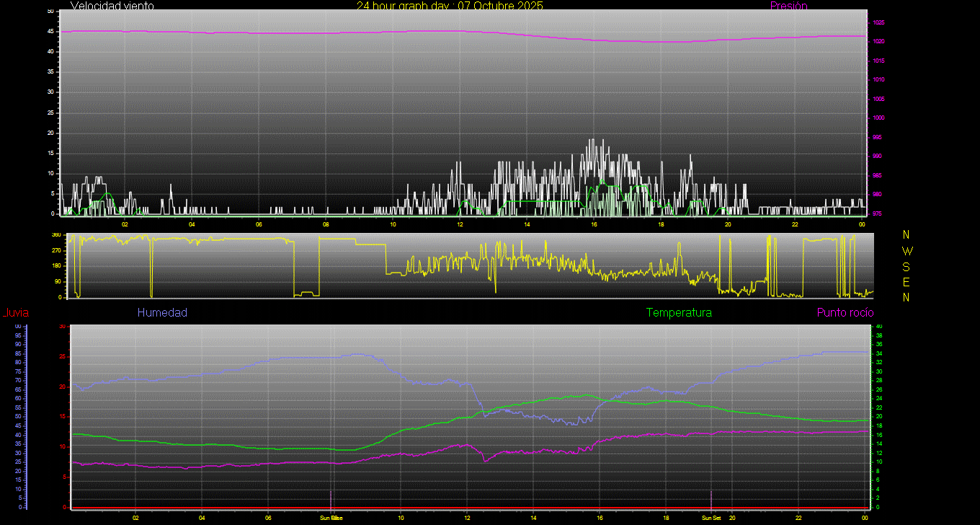Click the green 'Temperatura' legend label
The width and height of the screenshot is (980, 525).
tap(679, 313)
